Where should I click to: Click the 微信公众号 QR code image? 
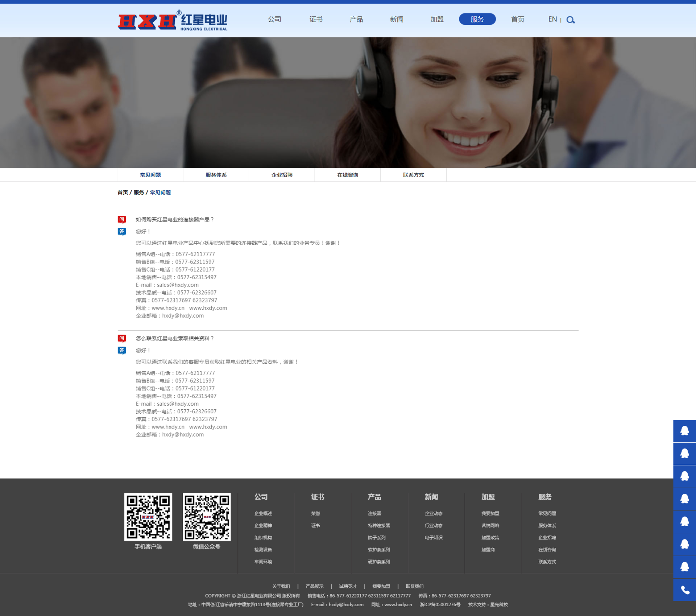point(207,517)
